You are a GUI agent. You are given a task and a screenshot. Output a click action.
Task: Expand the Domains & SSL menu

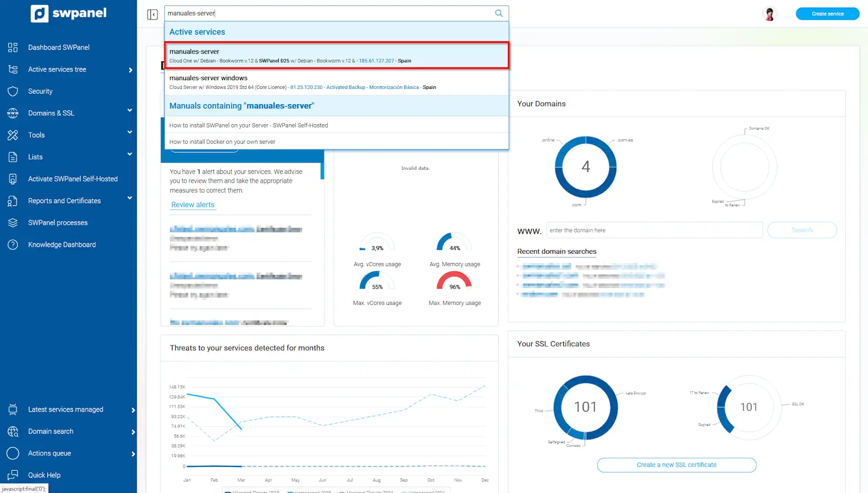coord(130,111)
